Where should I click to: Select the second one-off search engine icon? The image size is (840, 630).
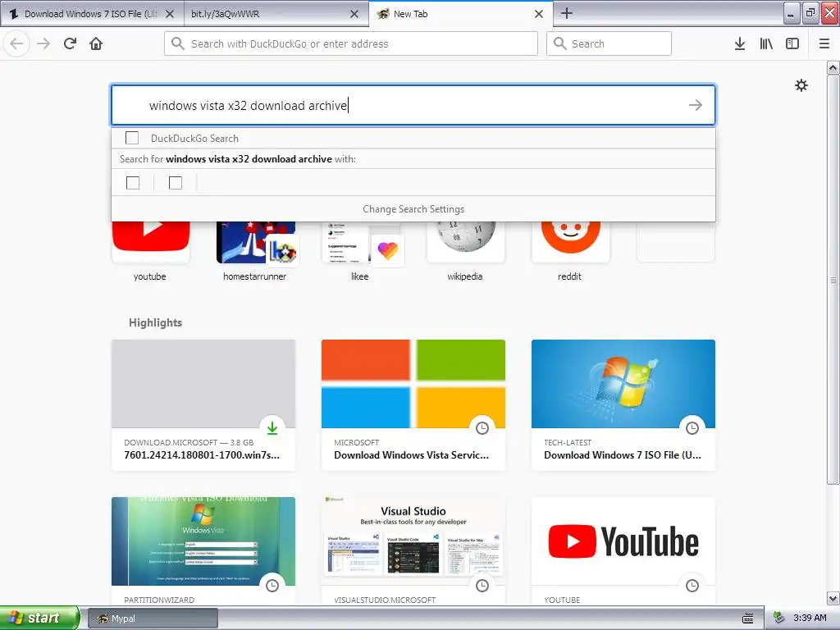point(176,183)
